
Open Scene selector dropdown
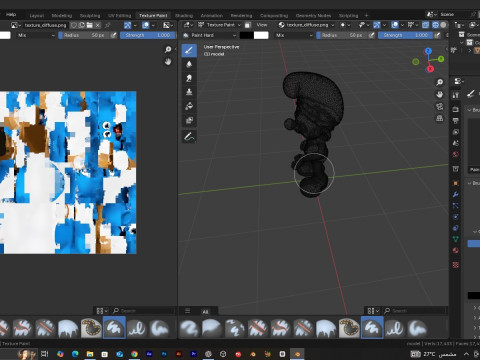pyautogui.click(x=432, y=14)
